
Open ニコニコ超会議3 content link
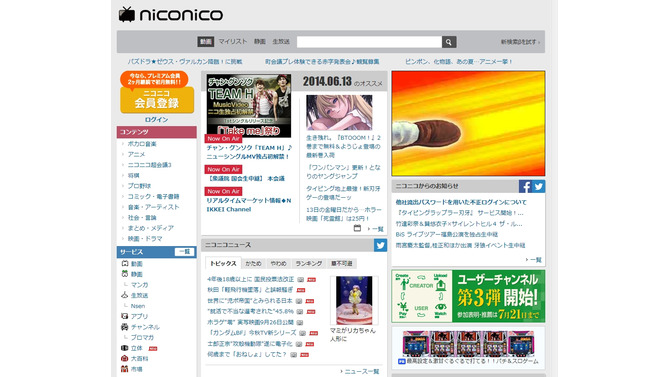pyautogui.click(x=150, y=165)
